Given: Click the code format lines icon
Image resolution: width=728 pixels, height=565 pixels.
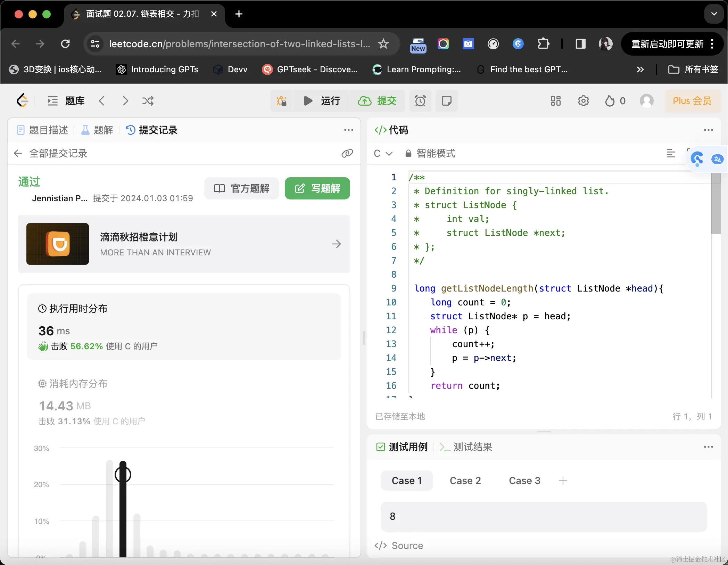Looking at the screenshot, I should (x=671, y=153).
